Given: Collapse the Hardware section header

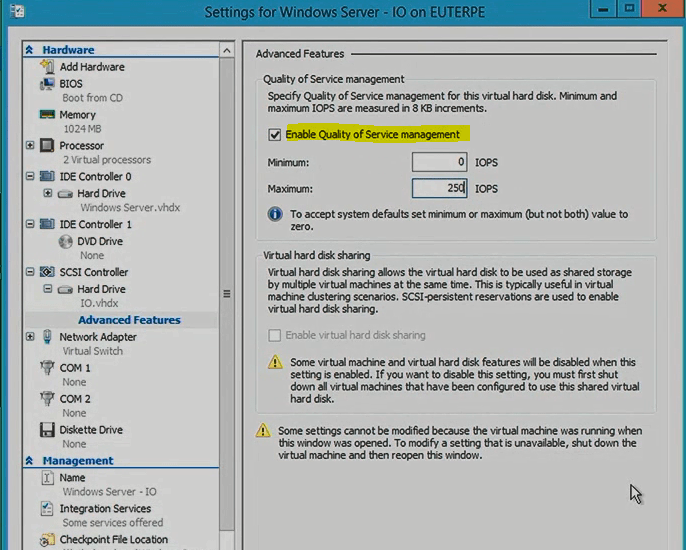Looking at the screenshot, I should coord(29,50).
